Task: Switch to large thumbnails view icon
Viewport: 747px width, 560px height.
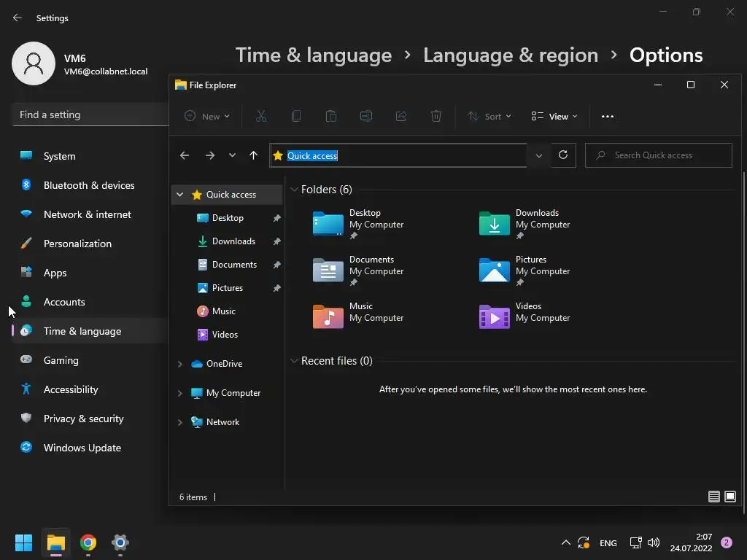Action: pyautogui.click(x=729, y=497)
